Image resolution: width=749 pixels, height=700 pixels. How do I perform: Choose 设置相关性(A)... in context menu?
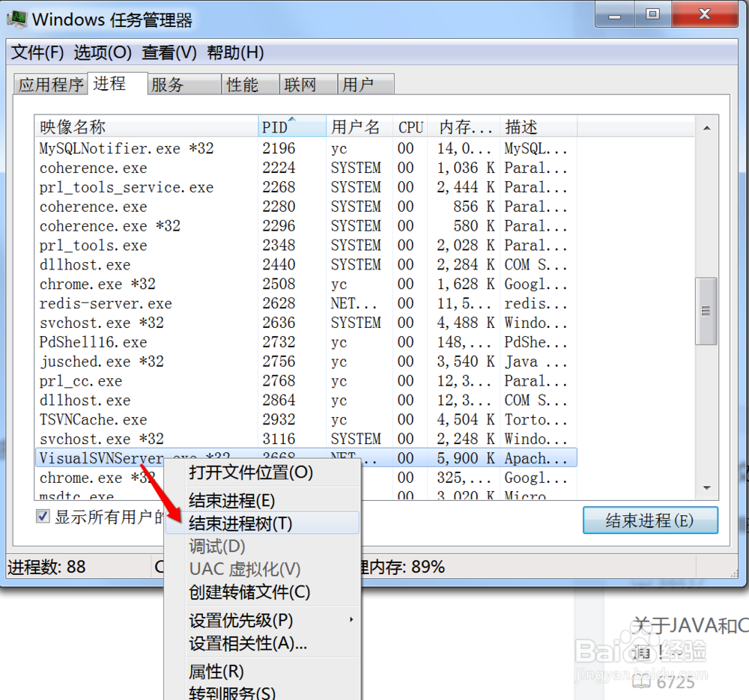[x=262, y=643]
